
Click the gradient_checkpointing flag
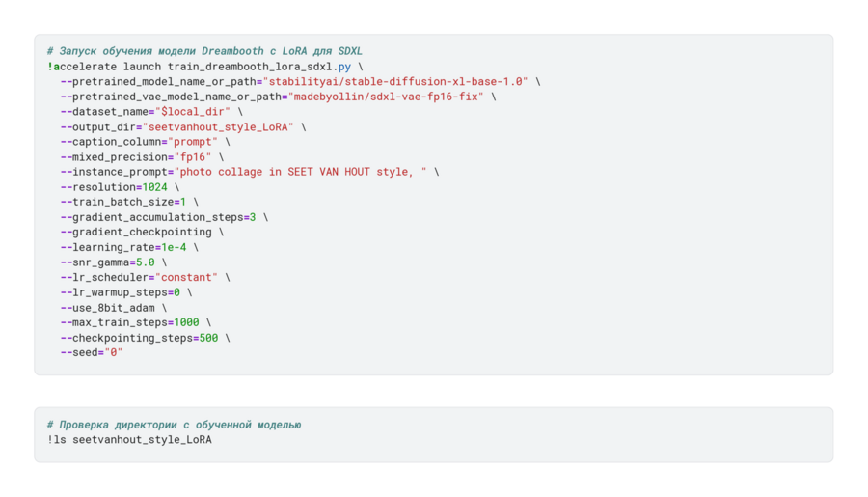[x=141, y=232]
